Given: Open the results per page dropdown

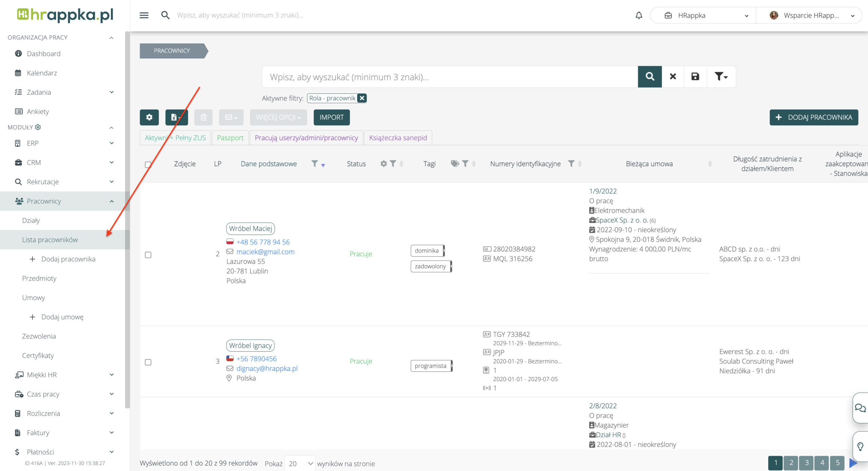Looking at the screenshot, I should click(x=300, y=464).
